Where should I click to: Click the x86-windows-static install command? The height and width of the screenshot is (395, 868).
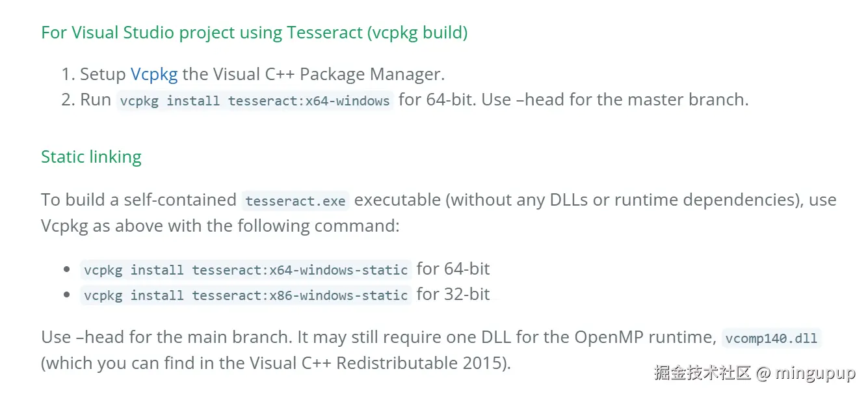(x=246, y=295)
